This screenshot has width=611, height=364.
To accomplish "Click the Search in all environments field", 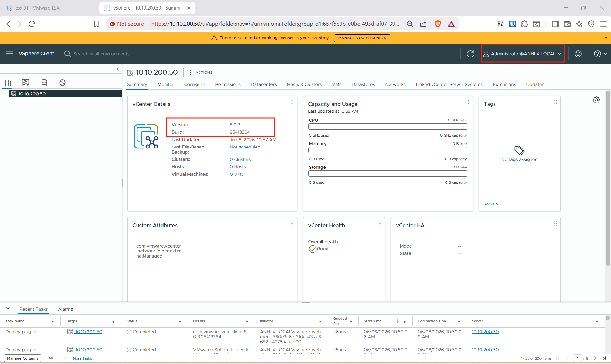I will point(102,54).
